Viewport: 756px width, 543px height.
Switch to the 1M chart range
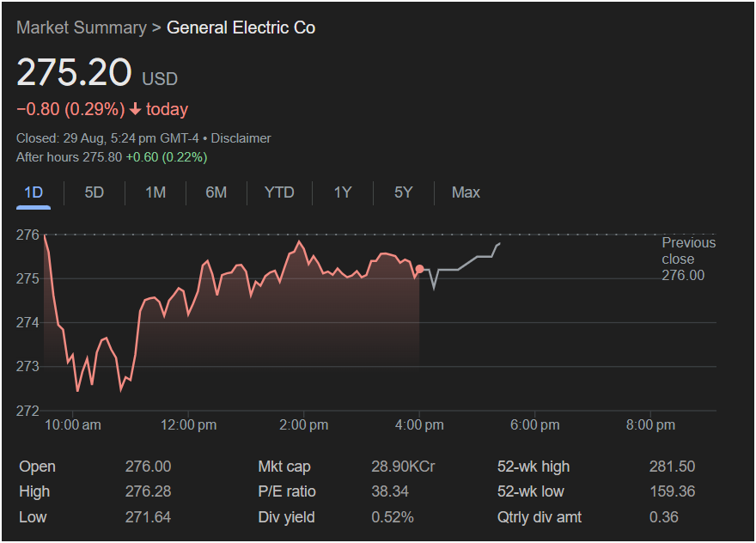click(155, 192)
